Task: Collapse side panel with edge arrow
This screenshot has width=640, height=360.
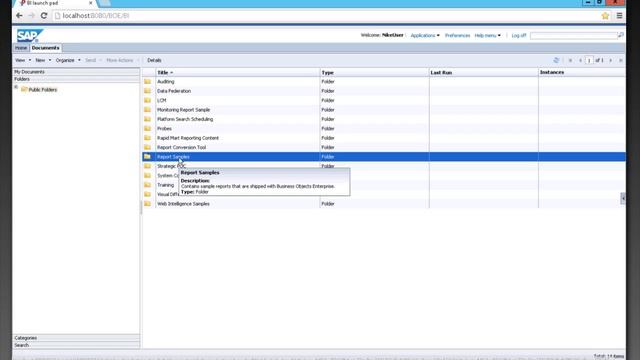Action: (x=623, y=198)
